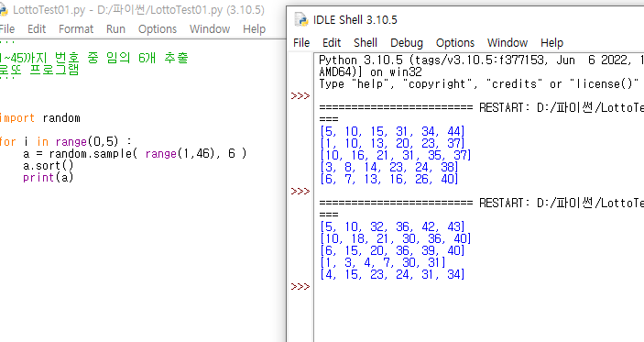Viewport: 644px width, 342px height.
Task: Click the first RESTART separator line in shell
Action: (x=481, y=107)
